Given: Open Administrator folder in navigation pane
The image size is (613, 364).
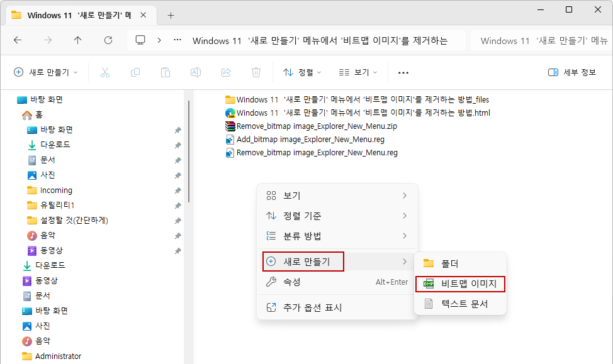Looking at the screenshot, I should 52,356.
